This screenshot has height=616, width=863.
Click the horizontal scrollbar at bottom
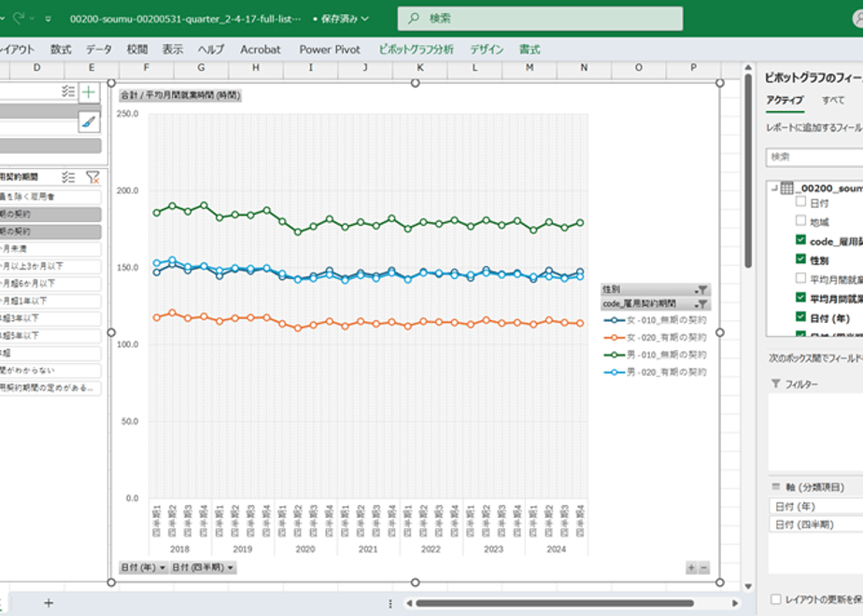click(x=554, y=603)
